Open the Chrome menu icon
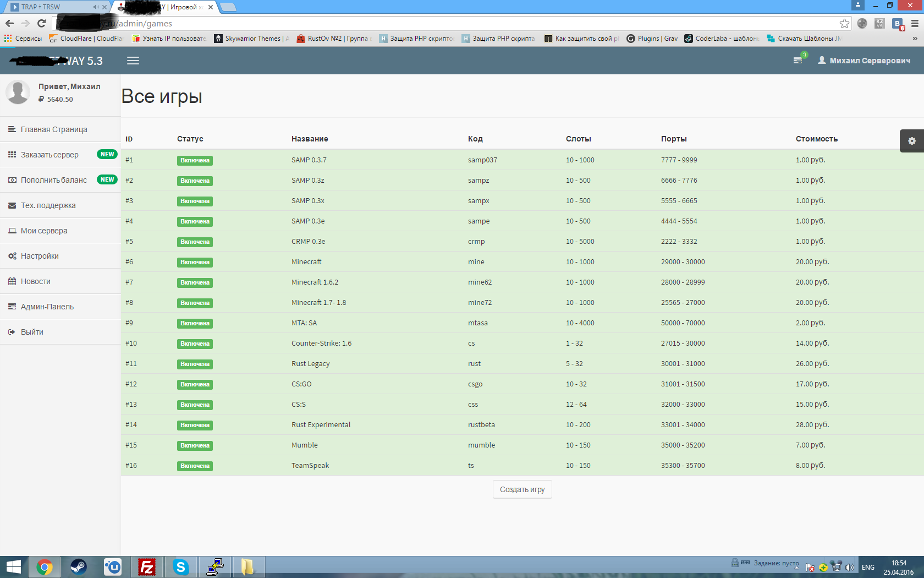This screenshot has width=924, height=578. [915, 23]
